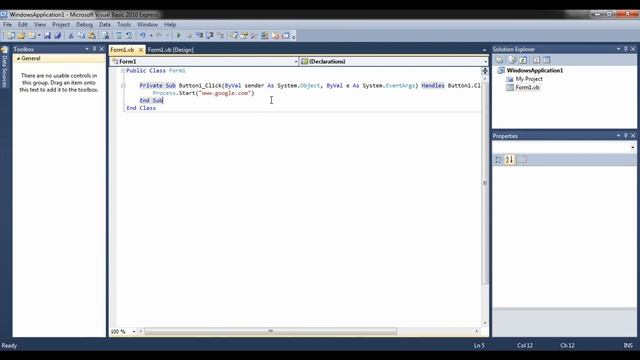Open the active files tab list dropdown
The height and width of the screenshot is (360, 640).
pyautogui.click(x=484, y=50)
